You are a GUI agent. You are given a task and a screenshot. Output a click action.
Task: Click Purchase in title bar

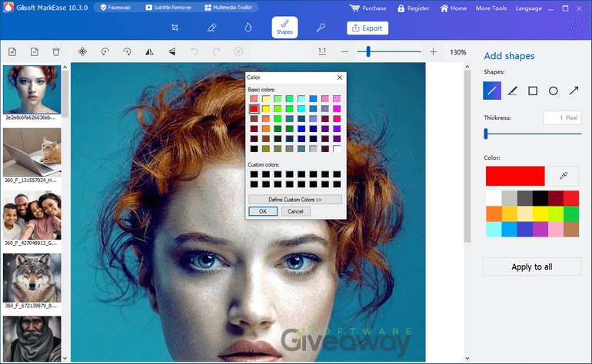pos(368,8)
